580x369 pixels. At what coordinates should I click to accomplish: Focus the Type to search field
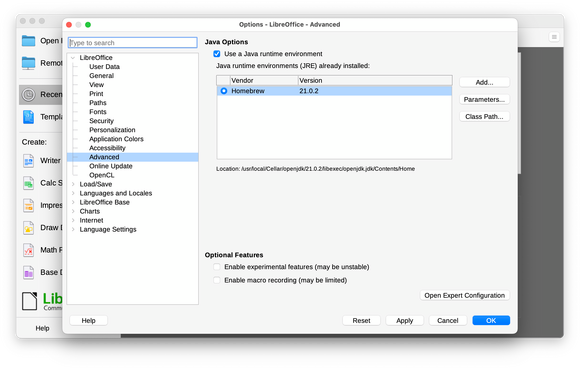click(133, 43)
